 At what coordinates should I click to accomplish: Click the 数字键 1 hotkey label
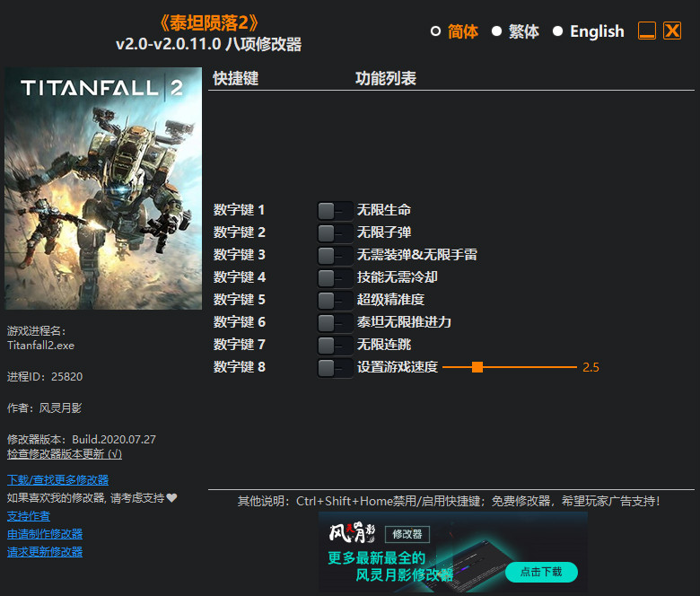240,210
